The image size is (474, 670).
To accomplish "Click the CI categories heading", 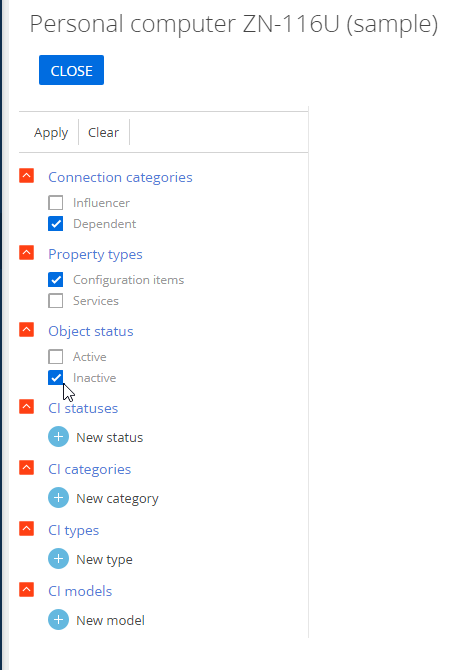I will pos(89,469).
